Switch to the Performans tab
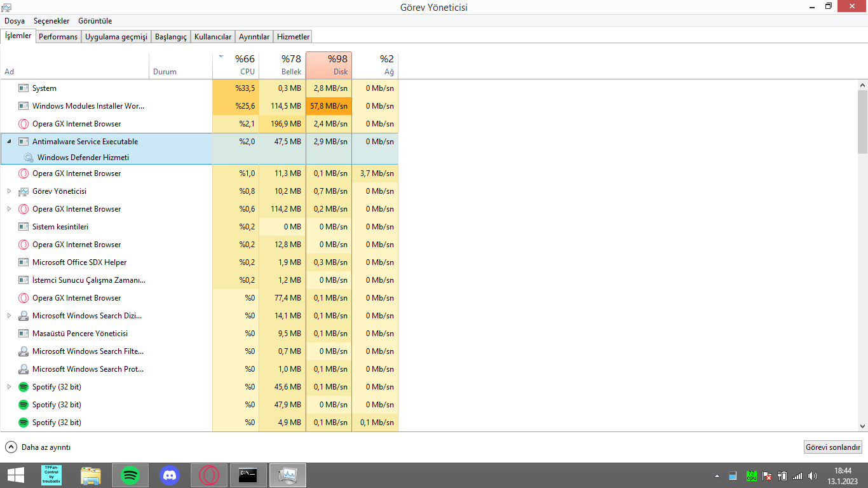This screenshot has height=488, width=868. (58, 37)
